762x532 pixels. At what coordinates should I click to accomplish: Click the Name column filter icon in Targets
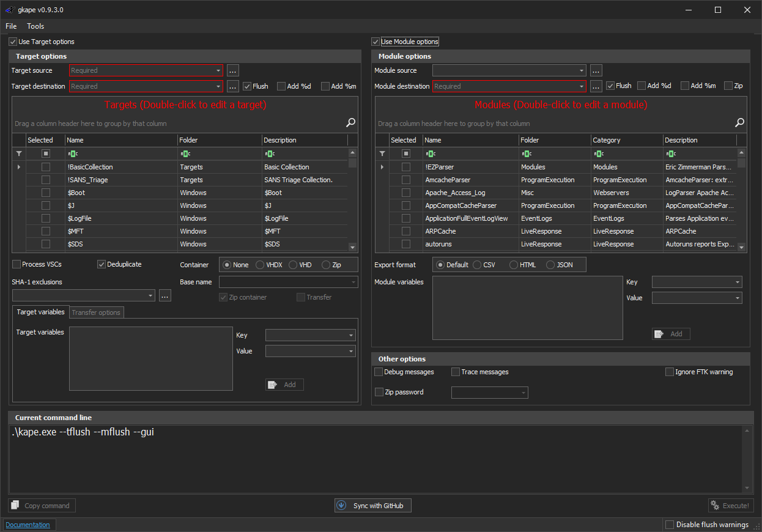tap(73, 153)
